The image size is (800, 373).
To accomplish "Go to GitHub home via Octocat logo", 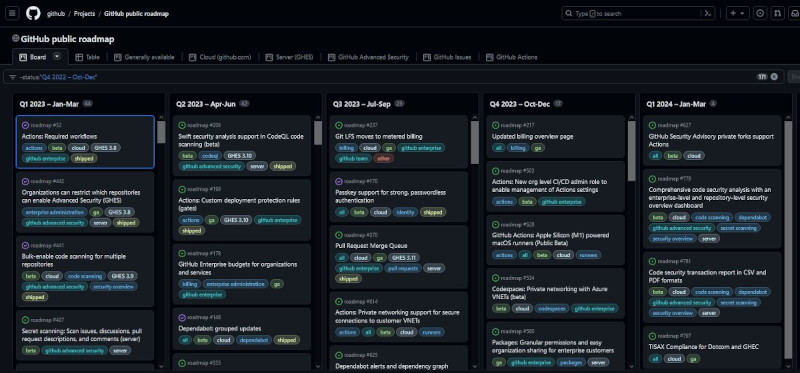I will [33, 13].
